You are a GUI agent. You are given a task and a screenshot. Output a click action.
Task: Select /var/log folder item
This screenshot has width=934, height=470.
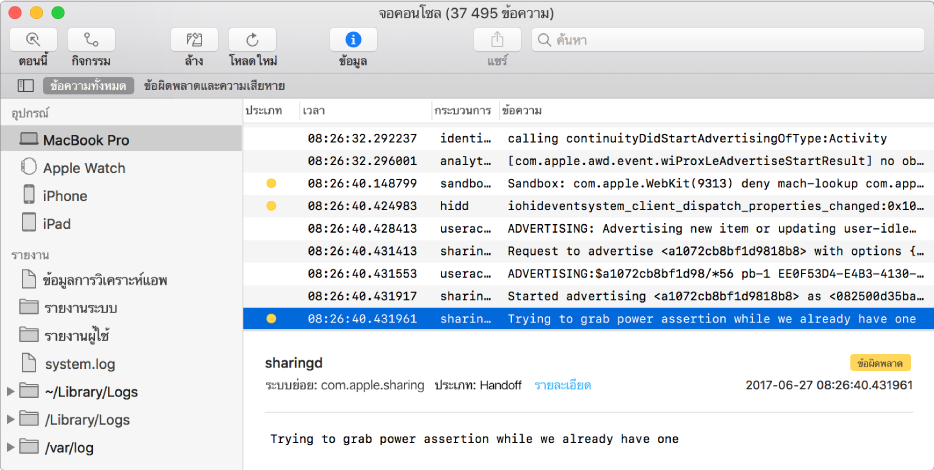(121, 447)
